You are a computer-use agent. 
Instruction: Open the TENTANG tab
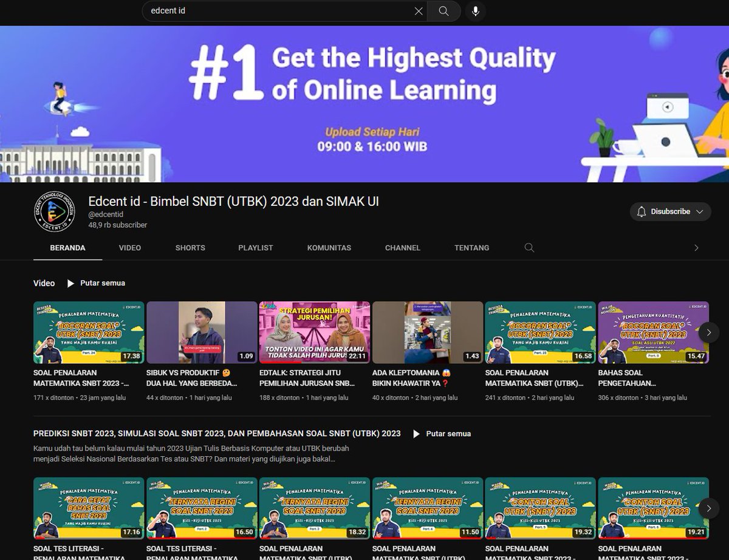(x=472, y=248)
